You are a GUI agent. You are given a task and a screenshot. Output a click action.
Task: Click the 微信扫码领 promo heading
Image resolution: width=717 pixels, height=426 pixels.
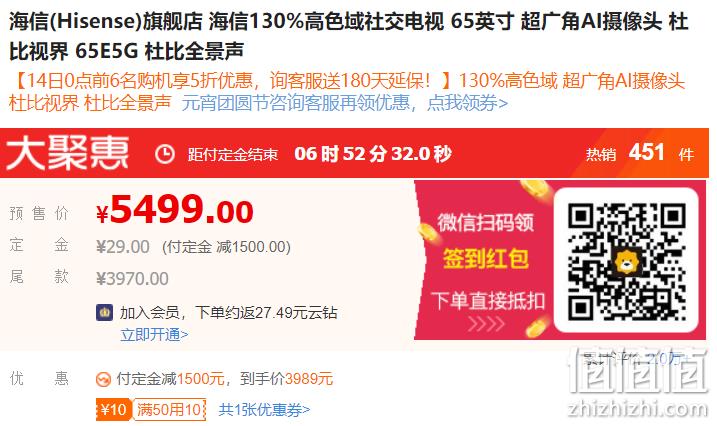pyautogui.click(x=485, y=223)
